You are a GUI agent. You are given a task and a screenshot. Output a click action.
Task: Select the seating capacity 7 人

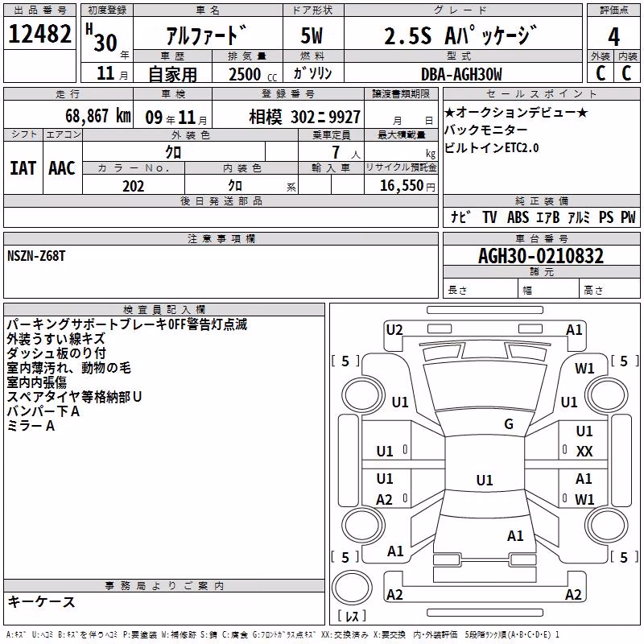[346, 153]
